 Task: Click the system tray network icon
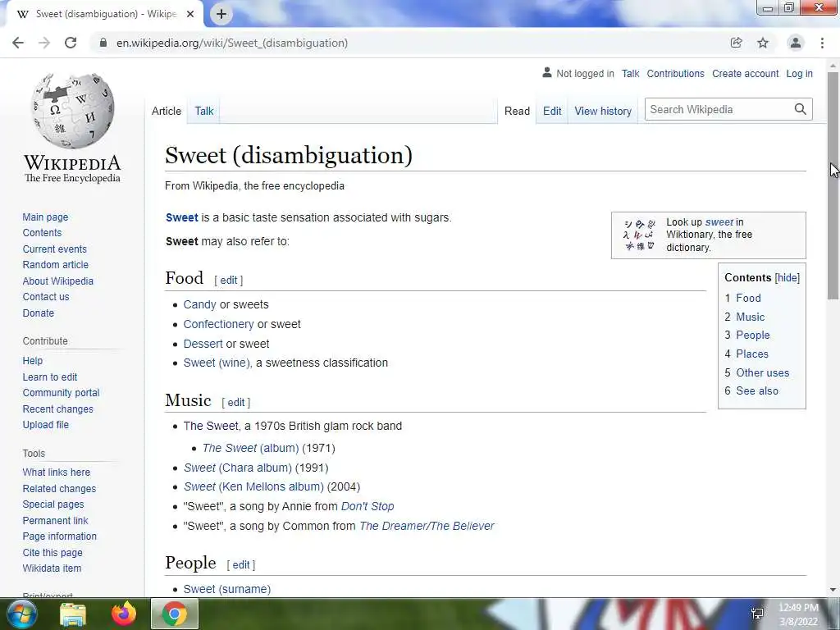pyautogui.click(x=757, y=614)
